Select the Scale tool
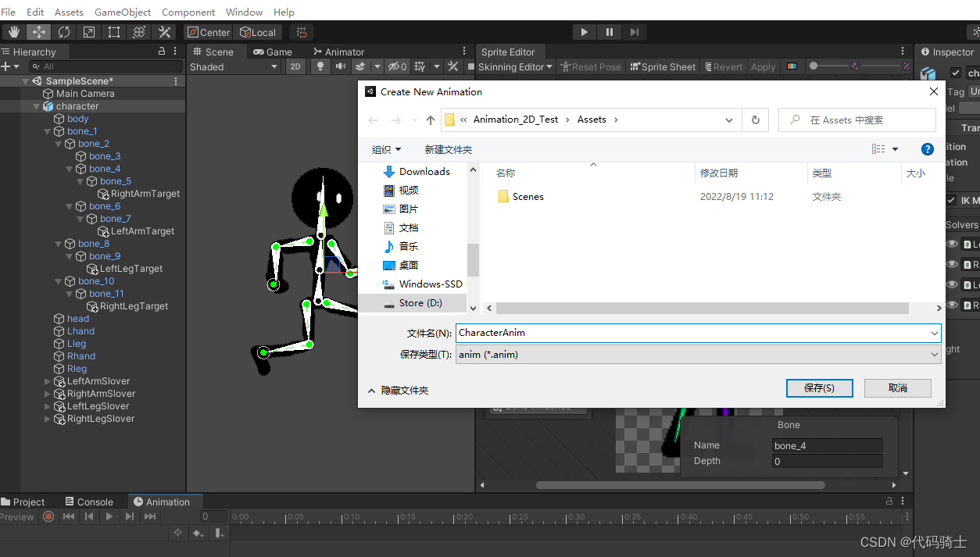Viewport: 980px width, 557px height. coord(89,32)
